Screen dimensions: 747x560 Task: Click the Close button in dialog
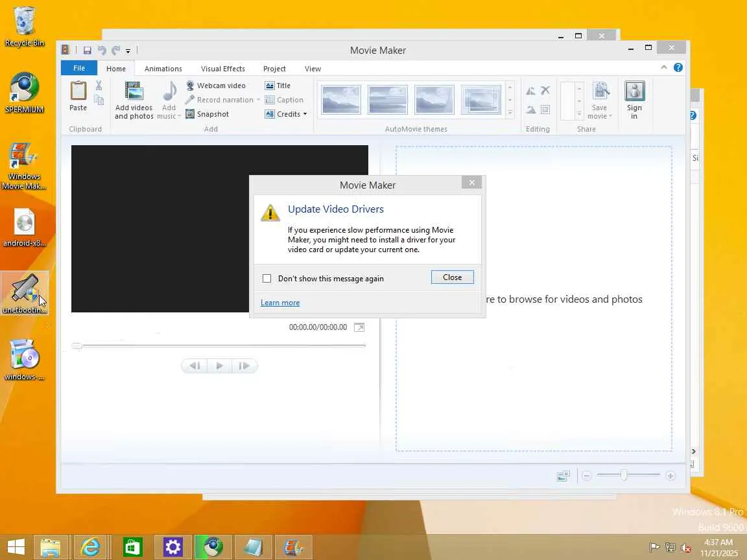[452, 277]
